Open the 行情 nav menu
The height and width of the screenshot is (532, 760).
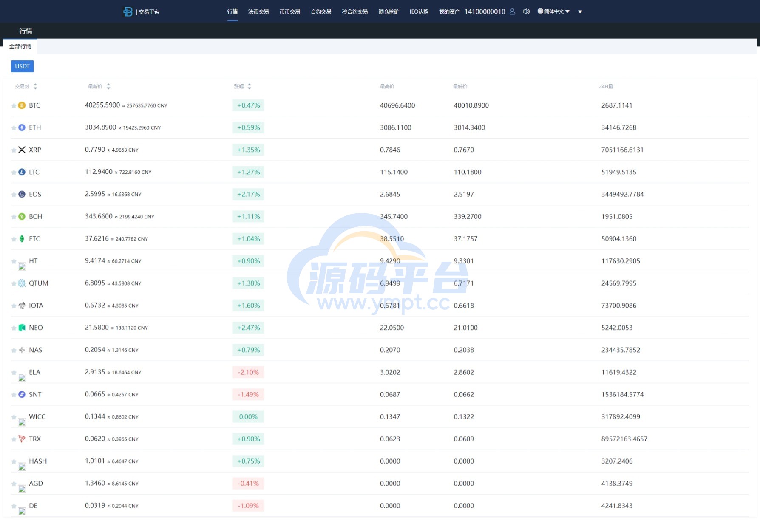tap(233, 11)
